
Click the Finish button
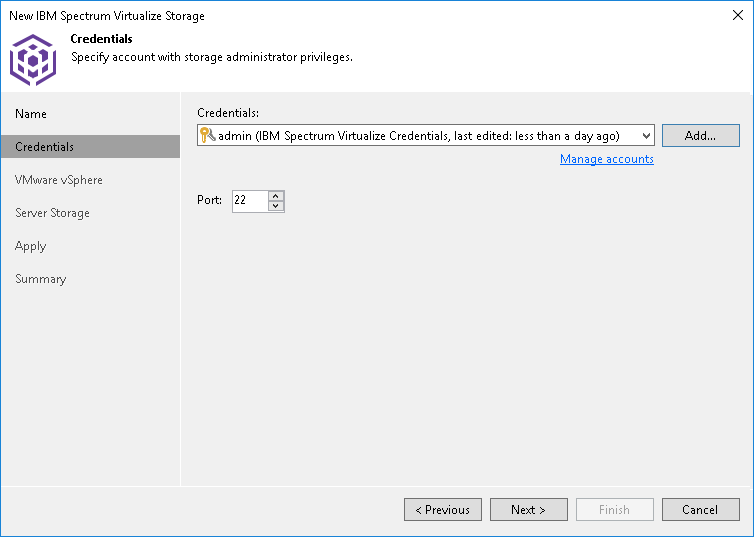(614, 510)
